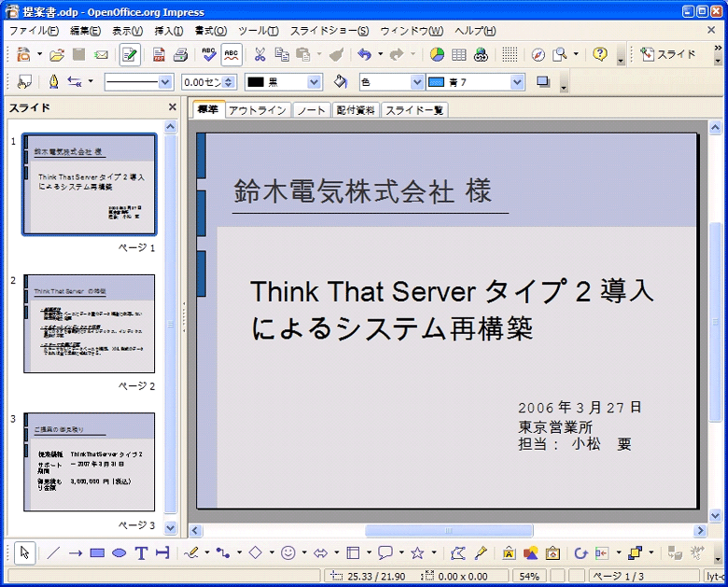Viewport: 728px width, 587px height.
Task: Select the Rectangle drawing tool
Action: 97,553
